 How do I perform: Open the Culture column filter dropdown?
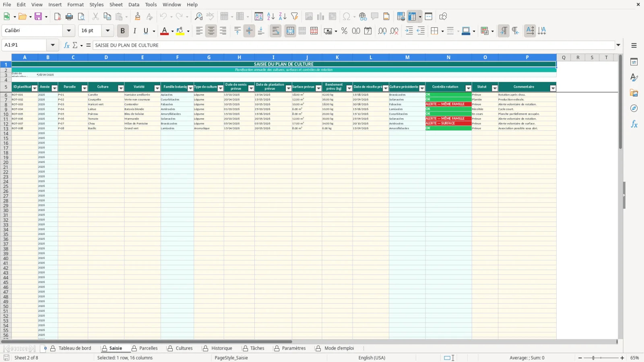point(121,88)
